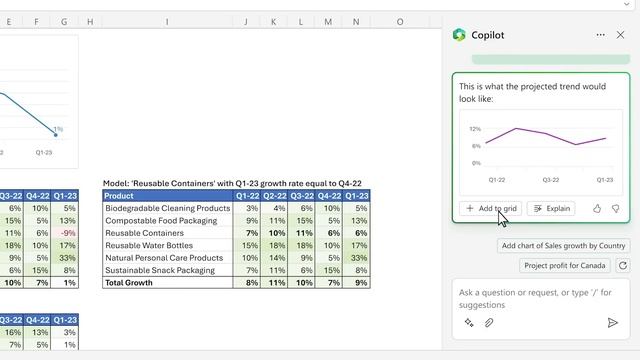Screen dimensions: 640x360
Task: Select 'Add chart of Sales growth by Country' suggestion
Action: click(563, 246)
